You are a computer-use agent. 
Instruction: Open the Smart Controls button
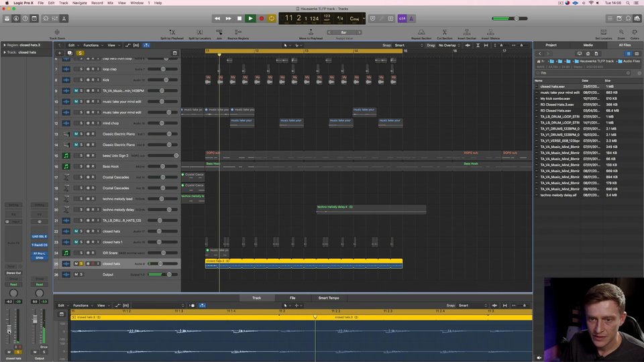46,19
